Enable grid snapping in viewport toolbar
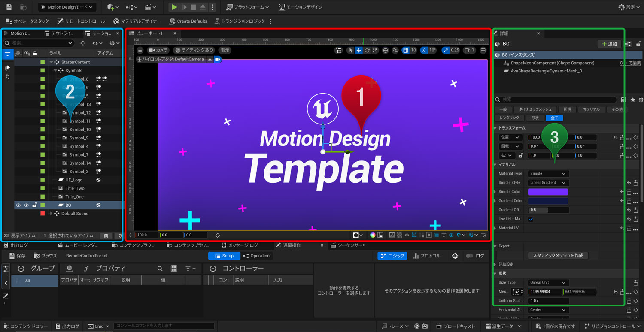 click(405, 50)
